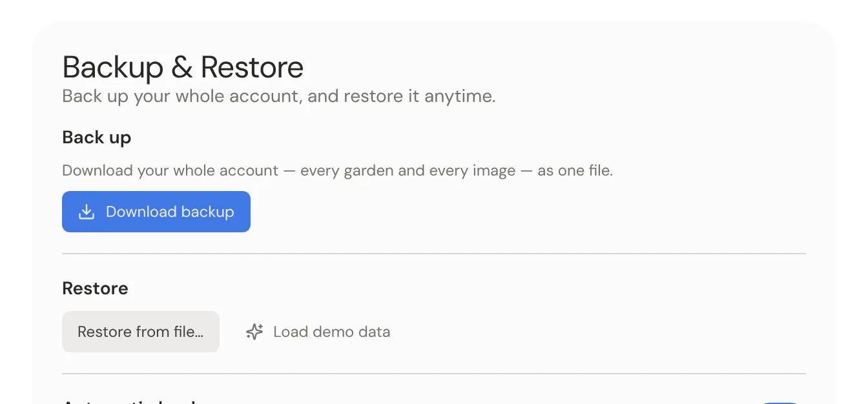The height and width of the screenshot is (404, 868).
Task: Click the 'Download your whole account' description text
Action: [x=337, y=171]
